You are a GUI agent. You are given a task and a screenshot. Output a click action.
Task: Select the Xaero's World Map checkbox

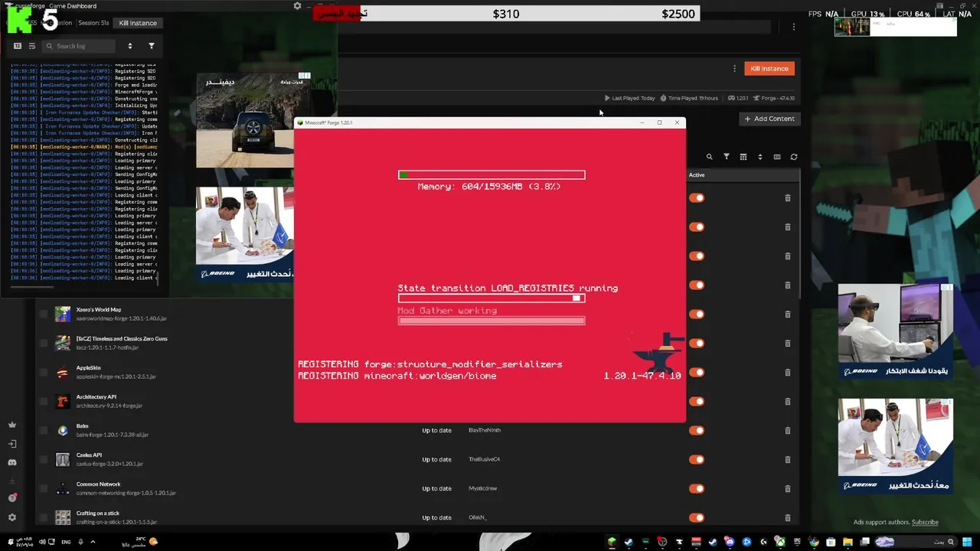point(43,314)
